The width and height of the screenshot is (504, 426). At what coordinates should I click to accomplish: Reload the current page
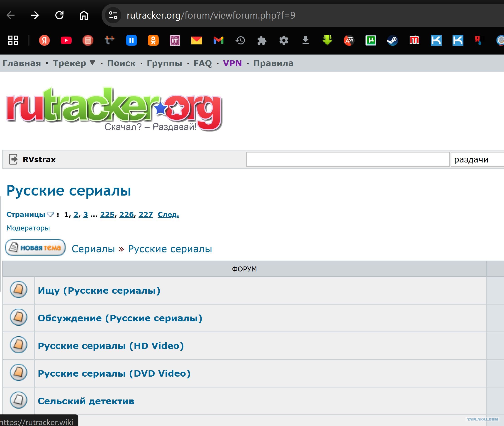(x=59, y=15)
